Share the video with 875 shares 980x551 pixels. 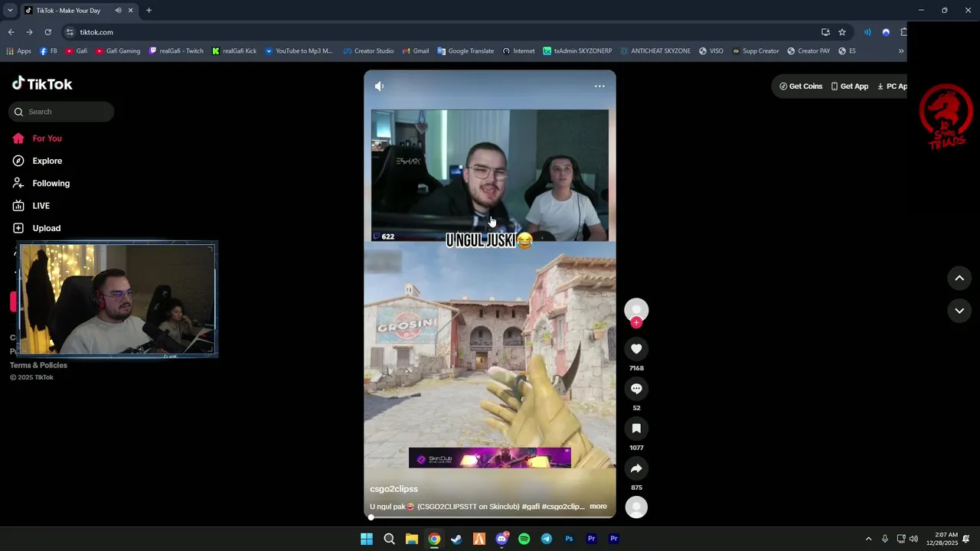coord(636,468)
